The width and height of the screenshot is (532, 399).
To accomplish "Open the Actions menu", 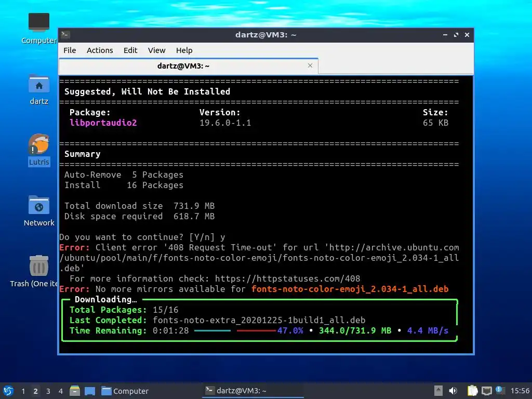I will pyautogui.click(x=100, y=50).
